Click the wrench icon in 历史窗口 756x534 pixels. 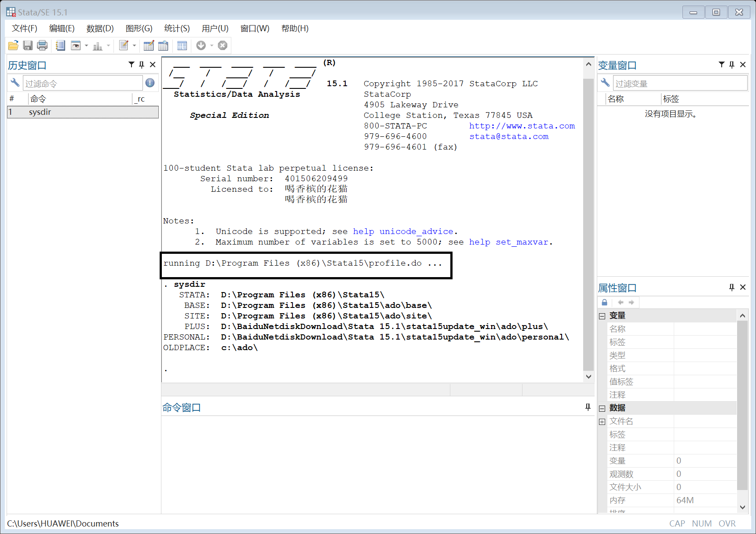pos(15,83)
